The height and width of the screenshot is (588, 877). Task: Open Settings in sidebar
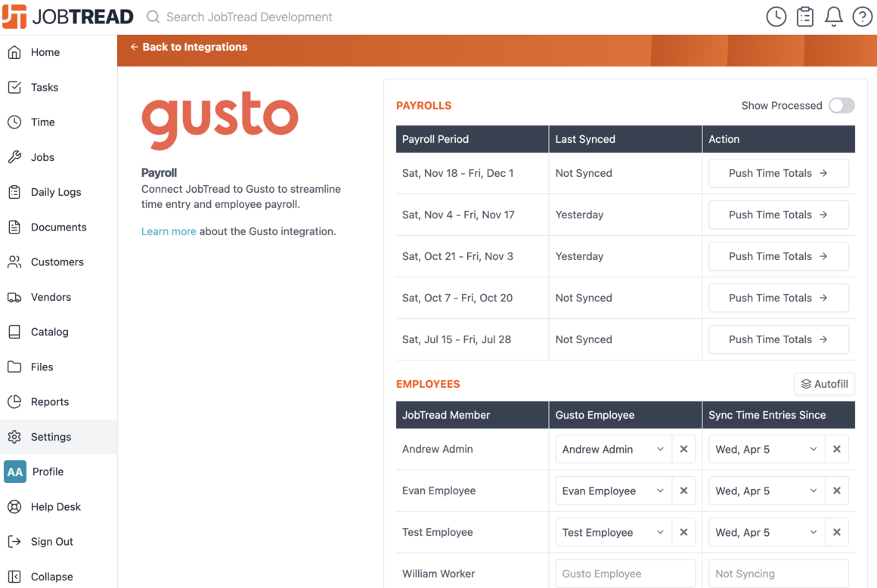tap(59, 437)
